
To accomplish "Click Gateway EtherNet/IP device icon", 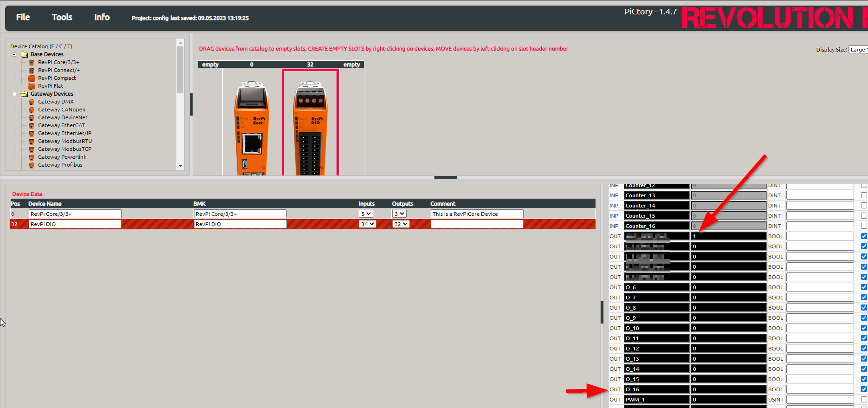I will pos(32,133).
